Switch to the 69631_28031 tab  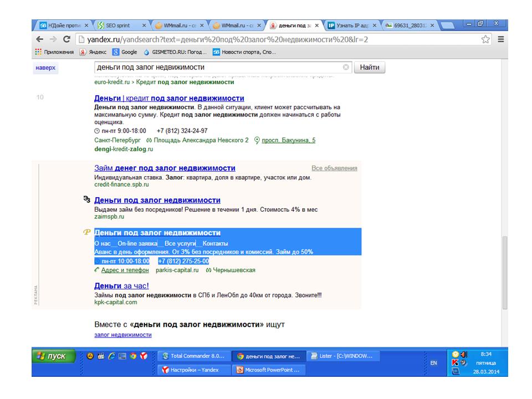point(410,25)
